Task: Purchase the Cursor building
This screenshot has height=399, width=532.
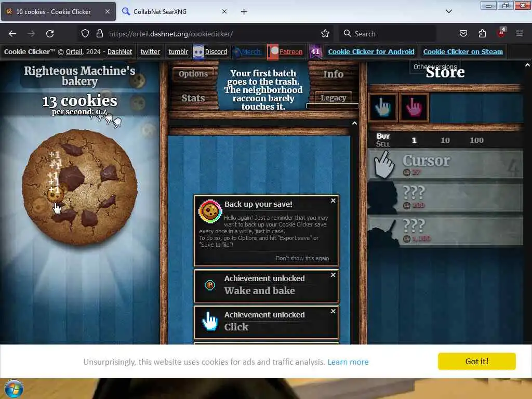Action: click(x=445, y=165)
